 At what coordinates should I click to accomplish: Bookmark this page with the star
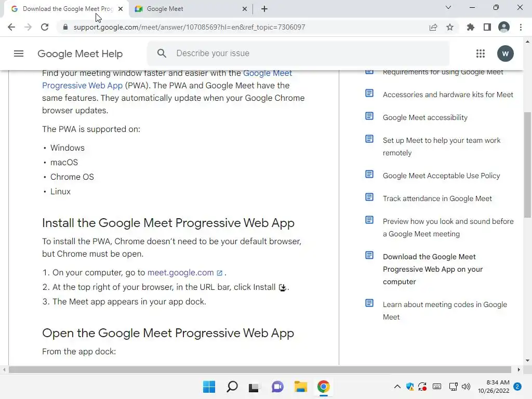[x=450, y=27]
